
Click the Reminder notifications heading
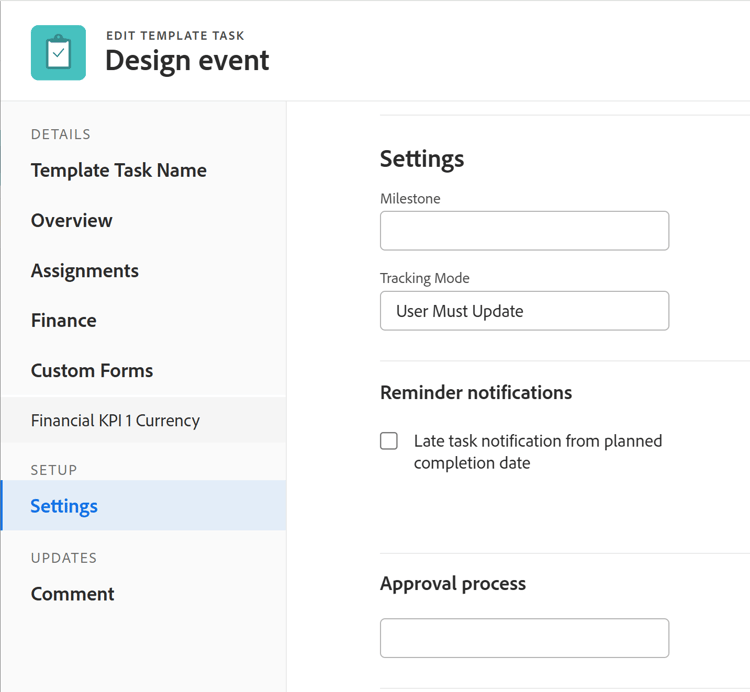coord(476,392)
